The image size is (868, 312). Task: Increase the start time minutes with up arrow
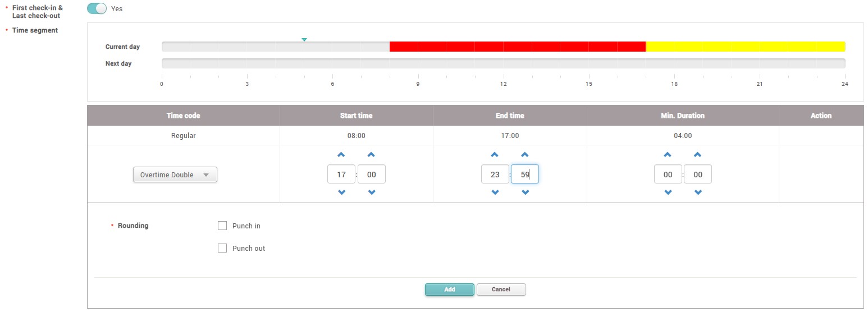(x=371, y=155)
